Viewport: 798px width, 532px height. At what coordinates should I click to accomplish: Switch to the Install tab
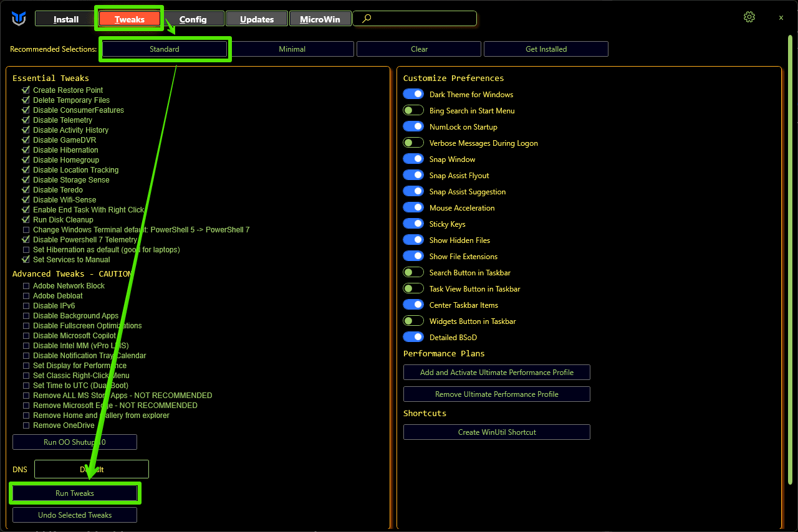point(66,19)
